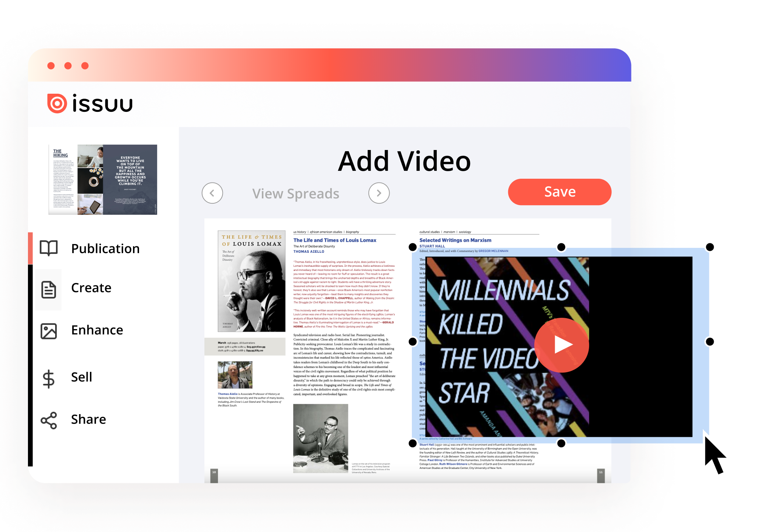Image resolution: width=761 pixels, height=532 pixels.
Task: Open the Sell dollar icon
Action: 49,379
